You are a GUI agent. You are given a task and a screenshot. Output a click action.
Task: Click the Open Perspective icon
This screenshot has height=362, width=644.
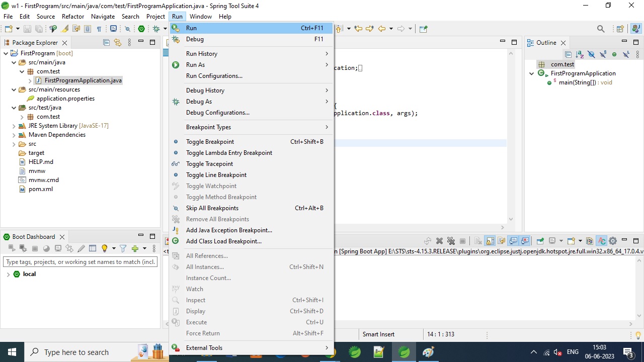point(620,29)
